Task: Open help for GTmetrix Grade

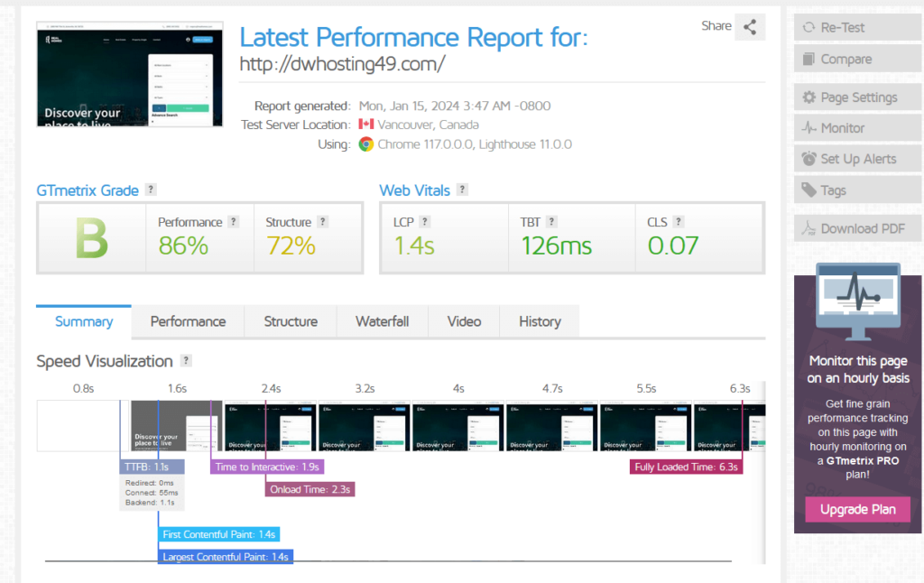Action: pyautogui.click(x=151, y=190)
